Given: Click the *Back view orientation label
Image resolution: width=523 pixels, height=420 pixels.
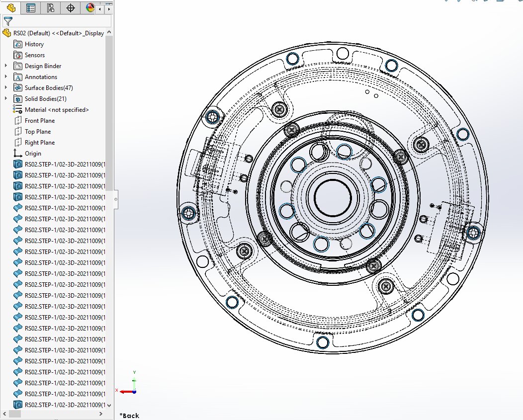Looking at the screenshot, I should [129, 416].
